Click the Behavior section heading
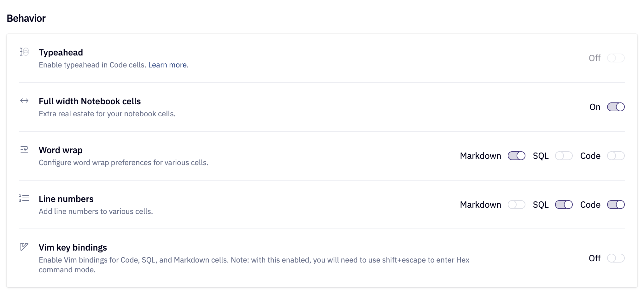The height and width of the screenshot is (295, 644). [x=26, y=18]
